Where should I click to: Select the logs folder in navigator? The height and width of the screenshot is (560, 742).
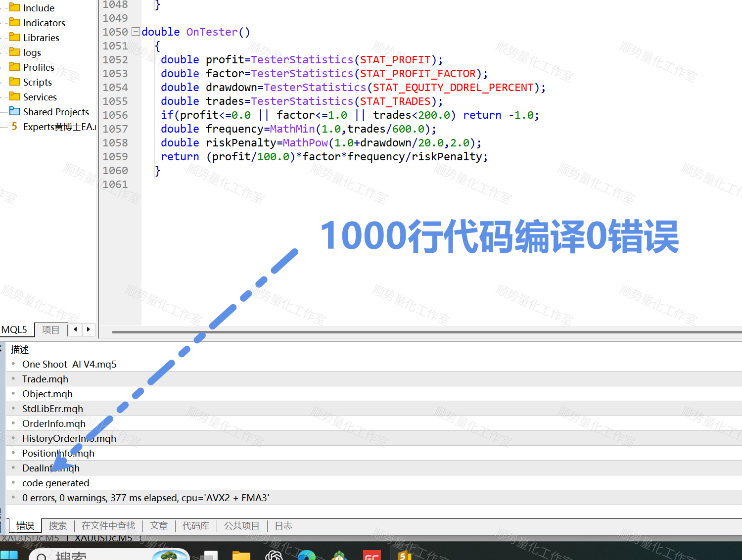[32, 52]
